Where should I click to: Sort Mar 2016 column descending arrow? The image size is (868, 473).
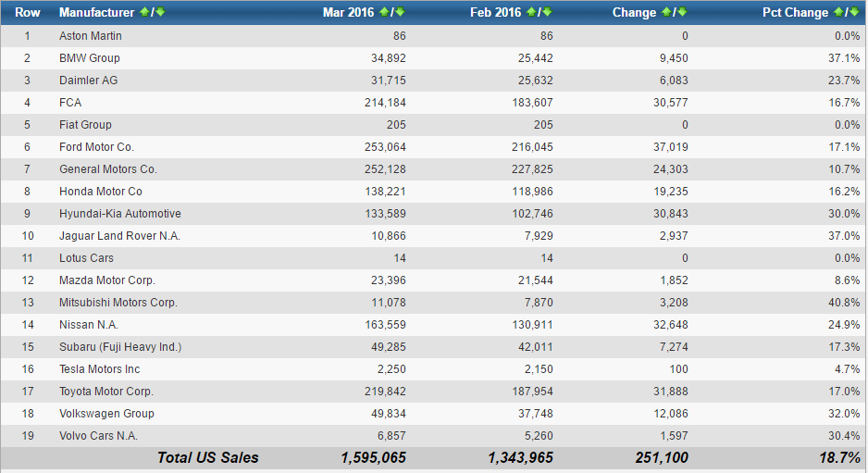tap(401, 12)
